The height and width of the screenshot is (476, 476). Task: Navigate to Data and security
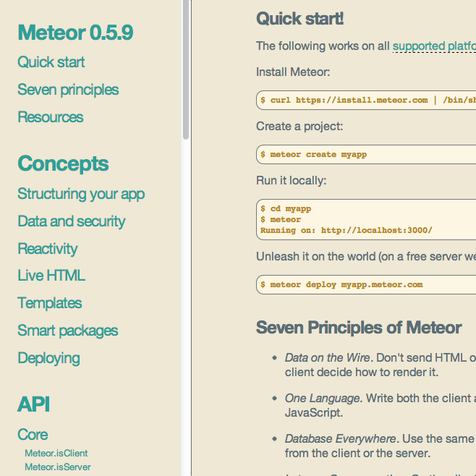[72, 221]
